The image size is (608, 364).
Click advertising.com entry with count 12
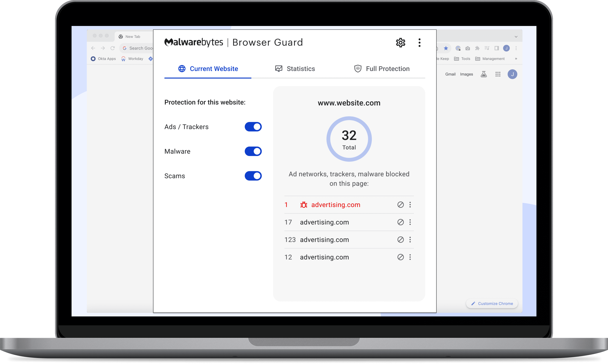324,257
